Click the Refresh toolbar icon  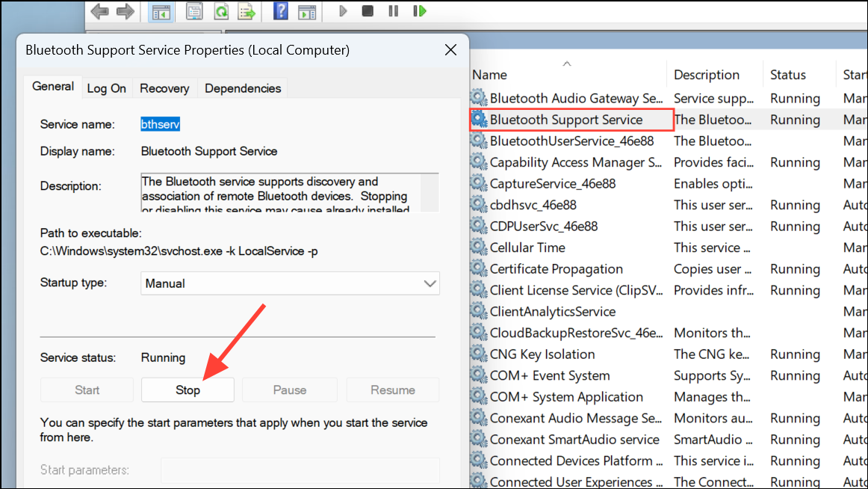pos(221,11)
